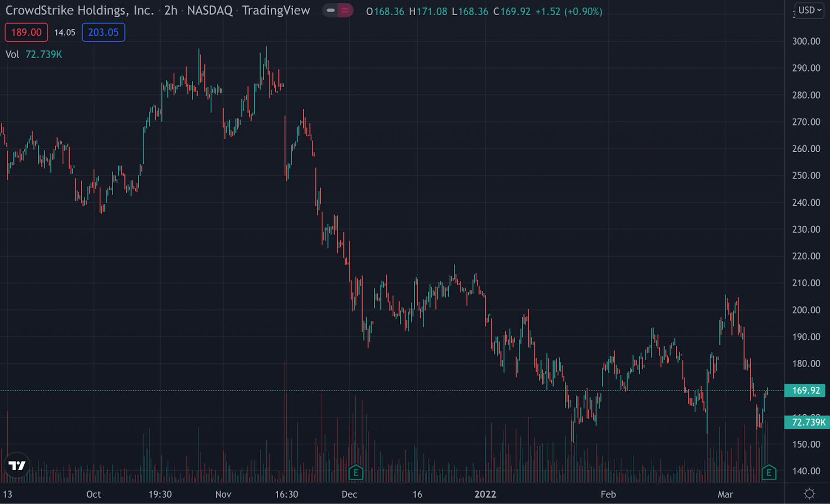
Task: Click the 290.00 price axis label
Action: click(806, 68)
